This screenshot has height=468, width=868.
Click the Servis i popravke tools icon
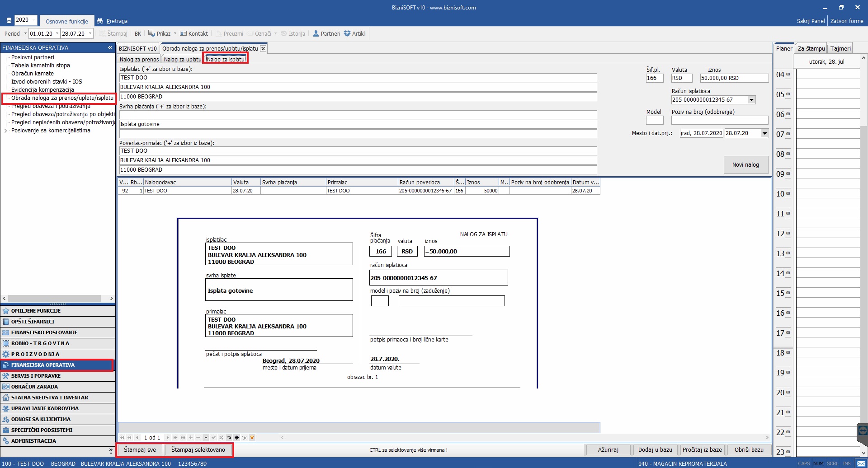6,376
